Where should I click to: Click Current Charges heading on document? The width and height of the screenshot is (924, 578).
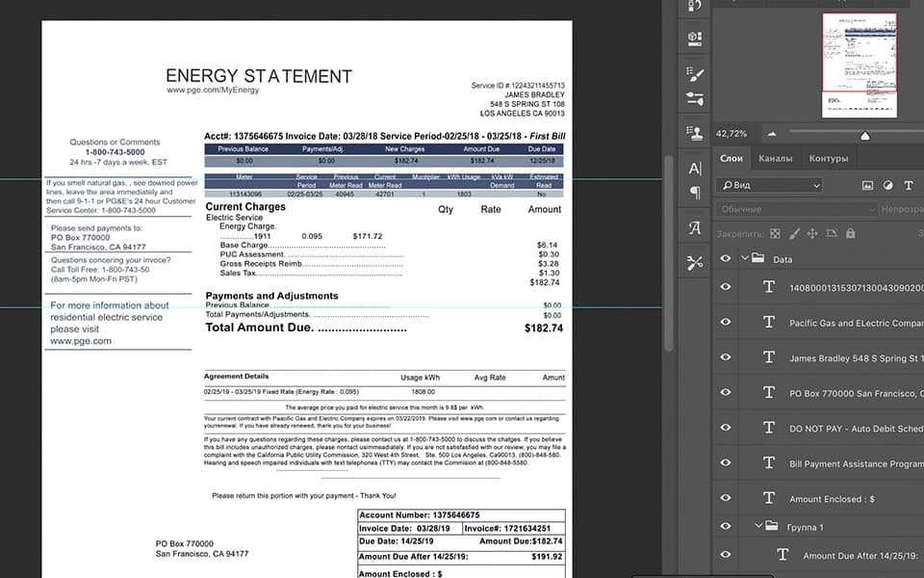(x=245, y=206)
